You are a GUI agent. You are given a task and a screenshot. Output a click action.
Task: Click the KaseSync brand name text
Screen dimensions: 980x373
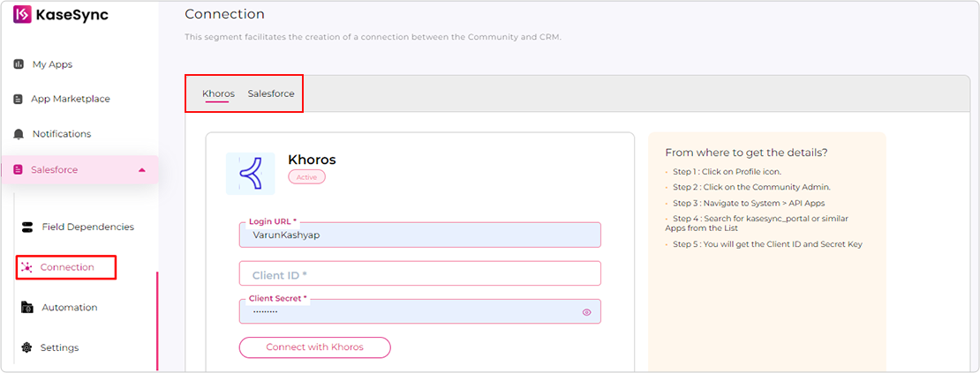72,16
